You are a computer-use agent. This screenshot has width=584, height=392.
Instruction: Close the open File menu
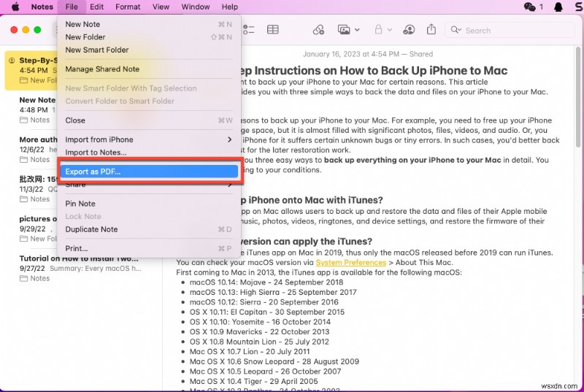tap(72, 7)
